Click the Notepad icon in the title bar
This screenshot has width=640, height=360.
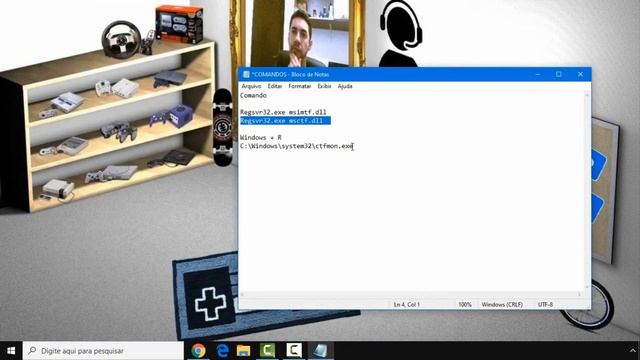coord(246,74)
